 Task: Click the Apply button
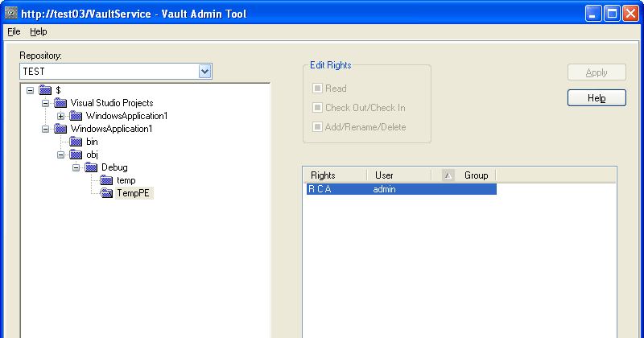pos(597,72)
